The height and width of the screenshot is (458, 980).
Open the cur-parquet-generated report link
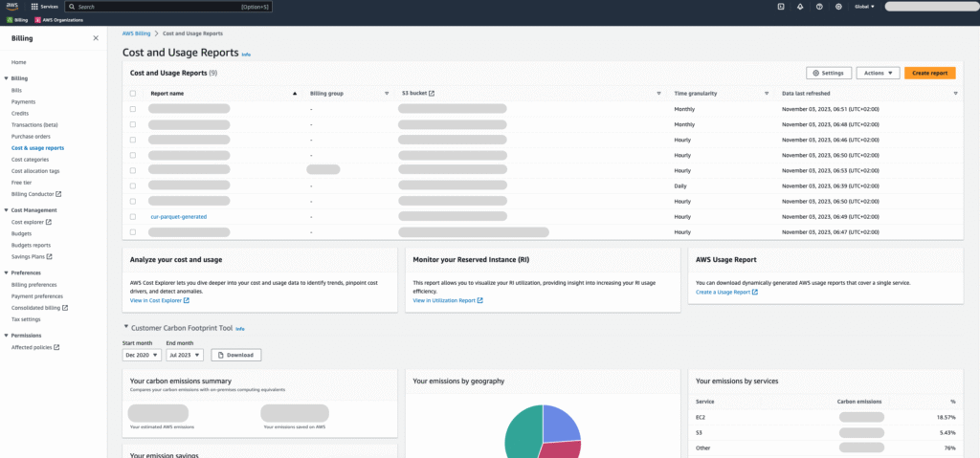coord(179,217)
